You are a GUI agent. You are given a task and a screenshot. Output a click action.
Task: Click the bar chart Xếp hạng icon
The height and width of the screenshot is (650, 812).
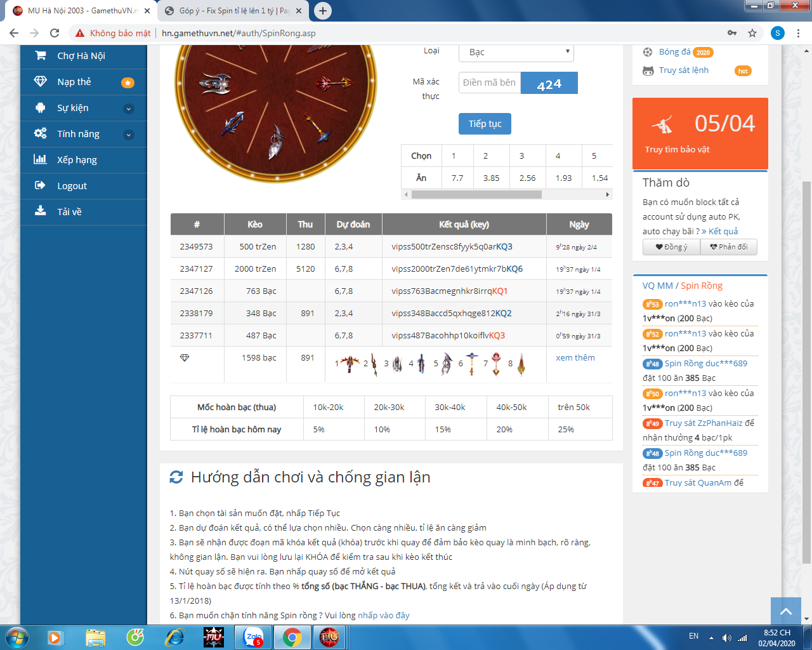[41, 159]
